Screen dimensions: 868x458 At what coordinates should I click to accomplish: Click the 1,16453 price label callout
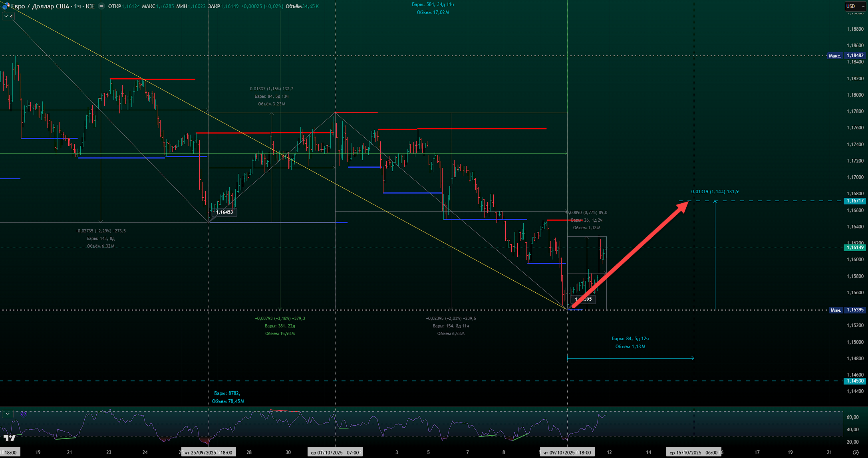[x=224, y=212]
